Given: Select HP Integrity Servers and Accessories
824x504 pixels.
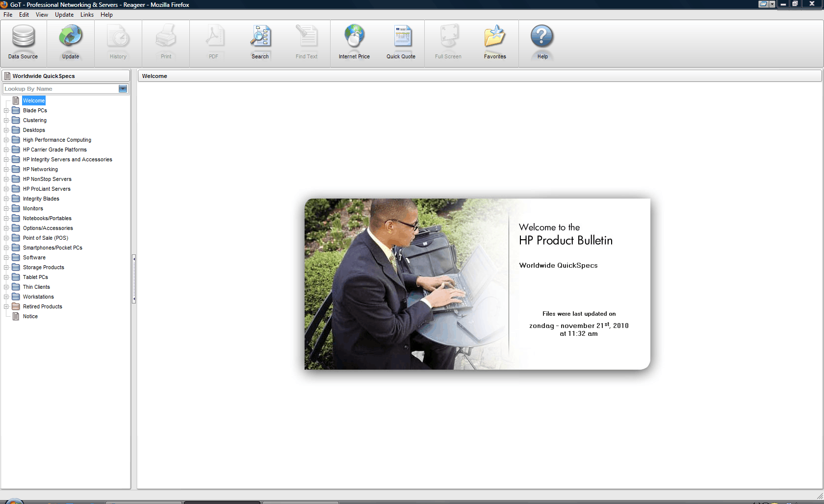Looking at the screenshot, I should (68, 159).
